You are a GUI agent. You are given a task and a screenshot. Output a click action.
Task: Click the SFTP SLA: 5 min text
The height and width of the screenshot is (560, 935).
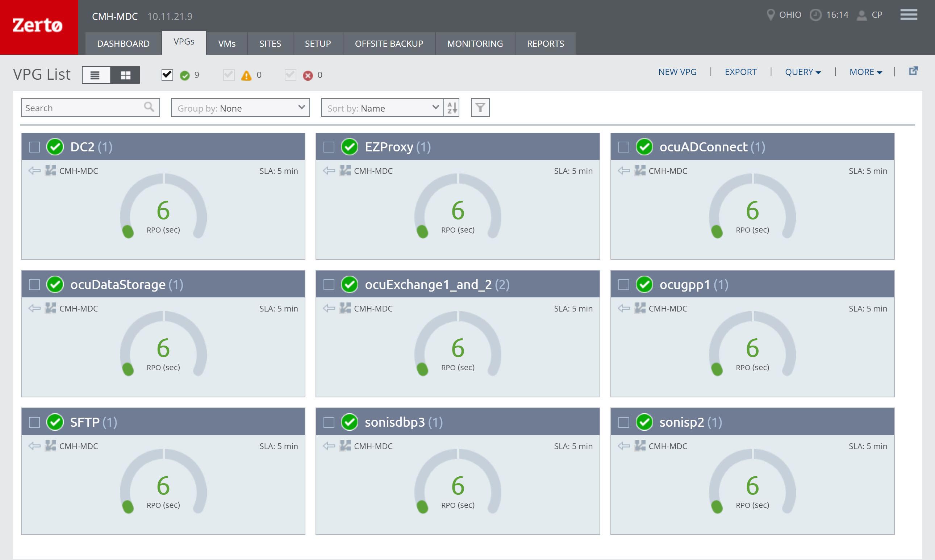pyautogui.click(x=279, y=446)
